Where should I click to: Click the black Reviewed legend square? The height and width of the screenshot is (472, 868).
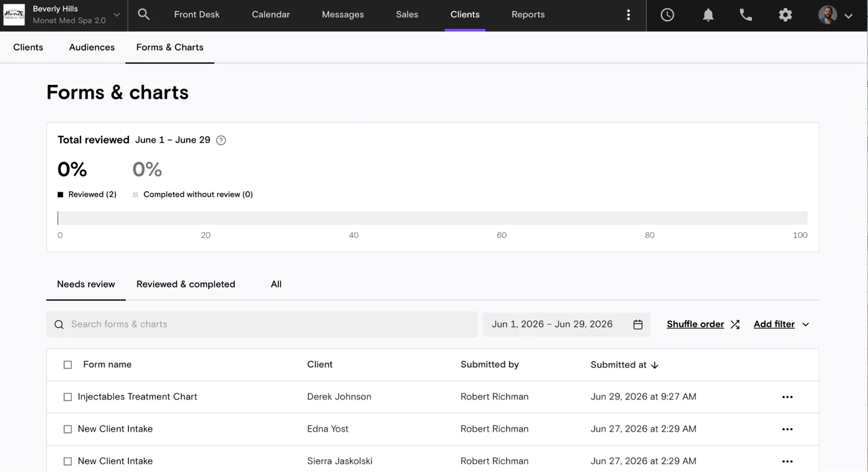[60, 195]
